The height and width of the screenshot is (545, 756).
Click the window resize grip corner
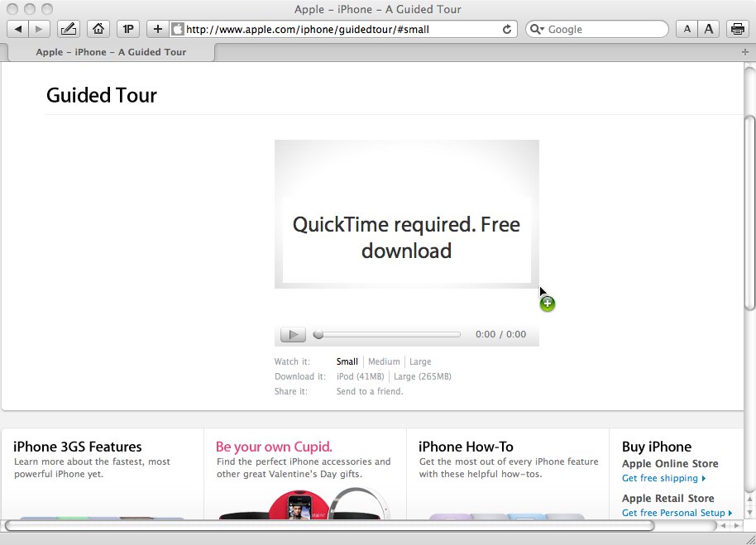pyautogui.click(x=750, y=539)
